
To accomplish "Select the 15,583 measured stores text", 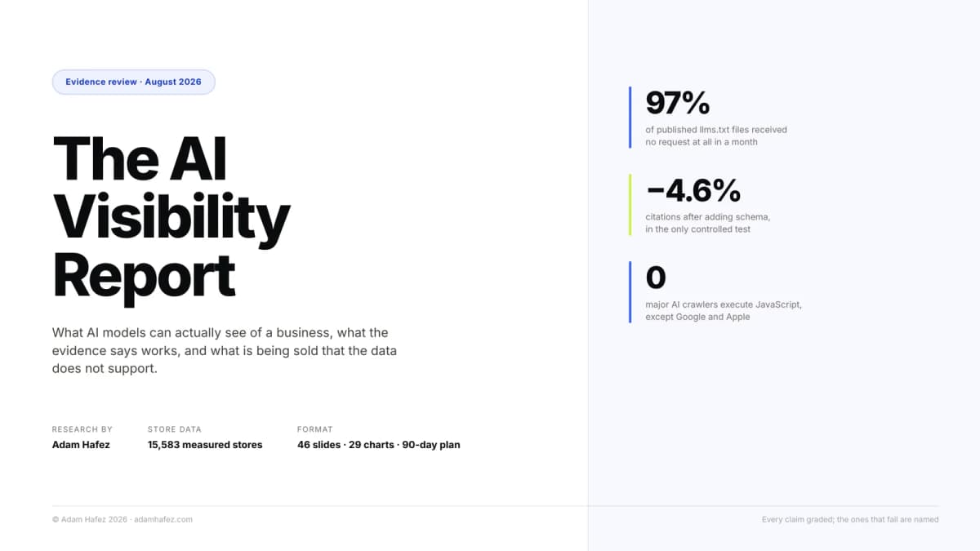I will (x=205, y=445).
